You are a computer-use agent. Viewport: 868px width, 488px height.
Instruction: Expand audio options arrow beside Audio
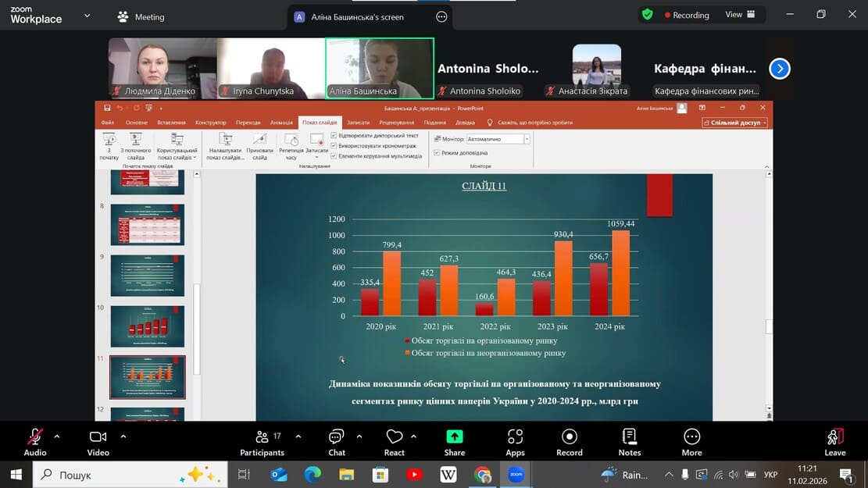pos(57,436)
